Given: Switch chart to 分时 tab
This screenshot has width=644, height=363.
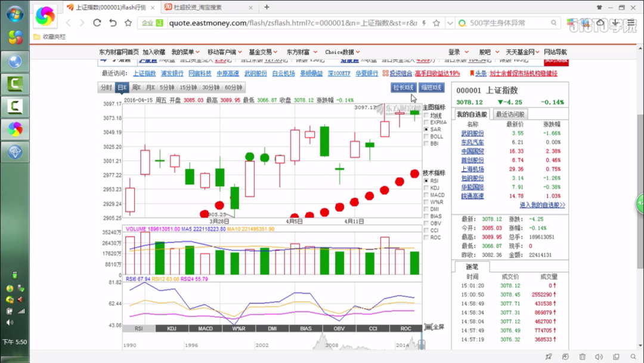Looking at the screenshot, I should coord(106,88).
